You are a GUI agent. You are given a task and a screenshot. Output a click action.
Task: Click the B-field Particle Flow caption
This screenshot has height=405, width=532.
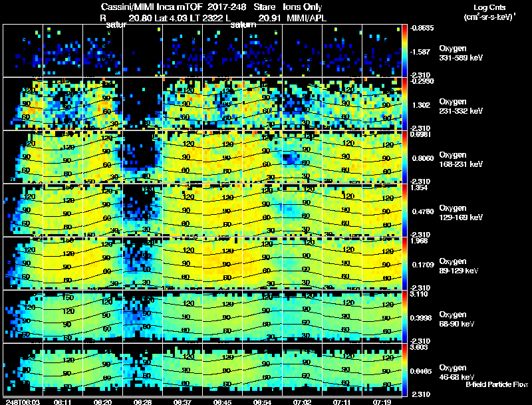(497, 384)
